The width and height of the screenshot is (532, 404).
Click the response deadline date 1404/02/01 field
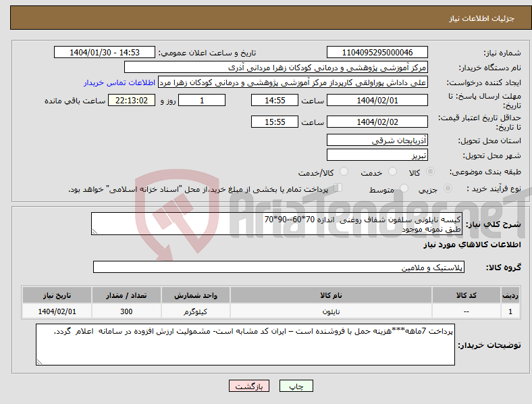coord(377,101)
